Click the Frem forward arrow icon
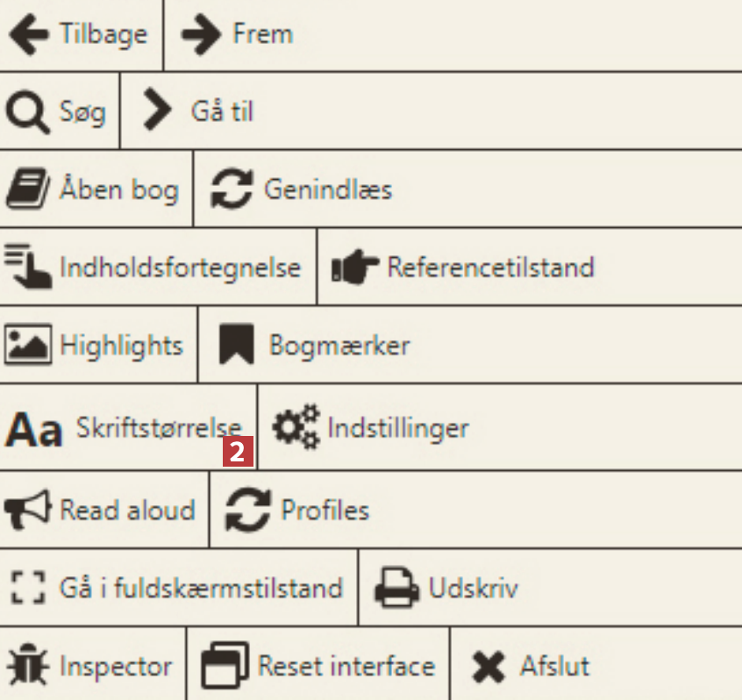 point(202,35)
